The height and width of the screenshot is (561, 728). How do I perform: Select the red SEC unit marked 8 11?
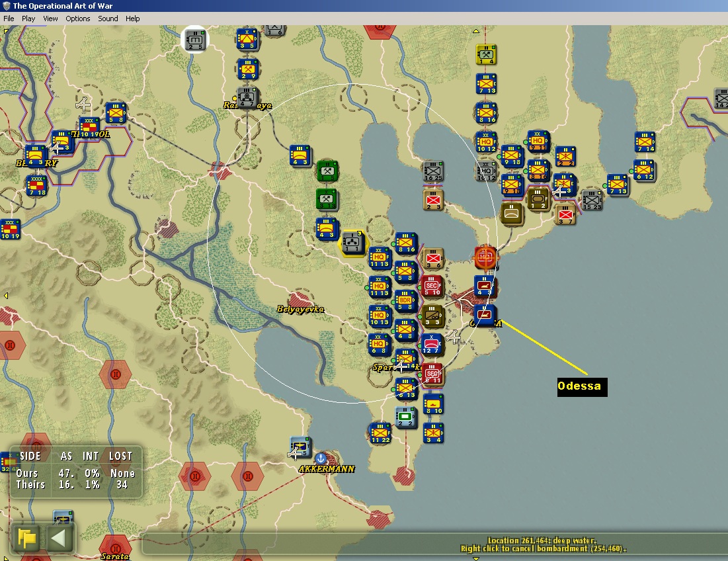tap(432, 374)
